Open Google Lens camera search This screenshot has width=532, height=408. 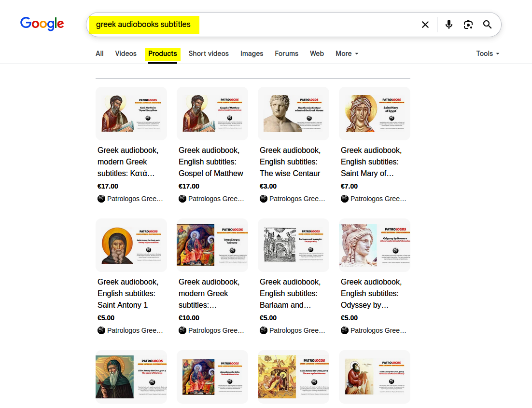tap(468, 24)
